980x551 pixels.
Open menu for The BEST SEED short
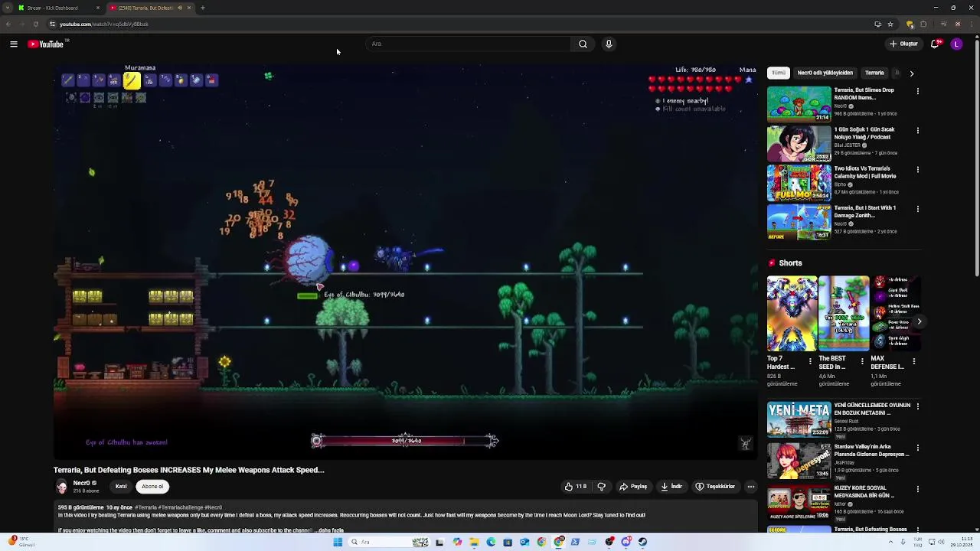point(862,360)
